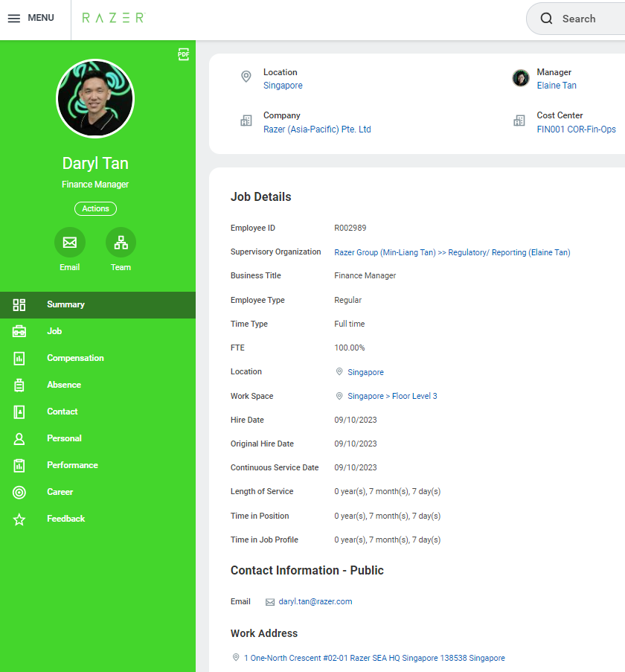Click the Performance clipboard icon

[19, 465]
